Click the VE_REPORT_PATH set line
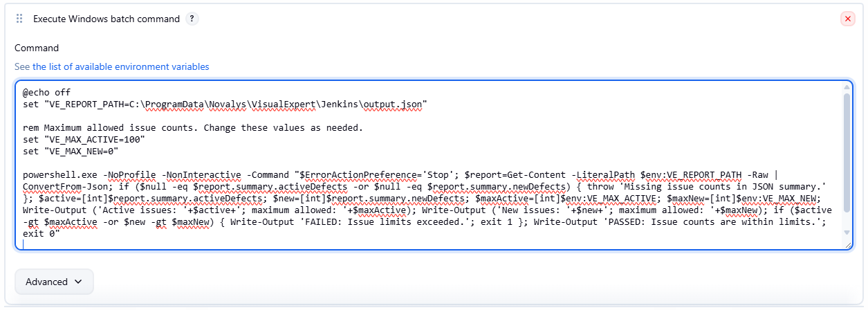 (225, 104)
